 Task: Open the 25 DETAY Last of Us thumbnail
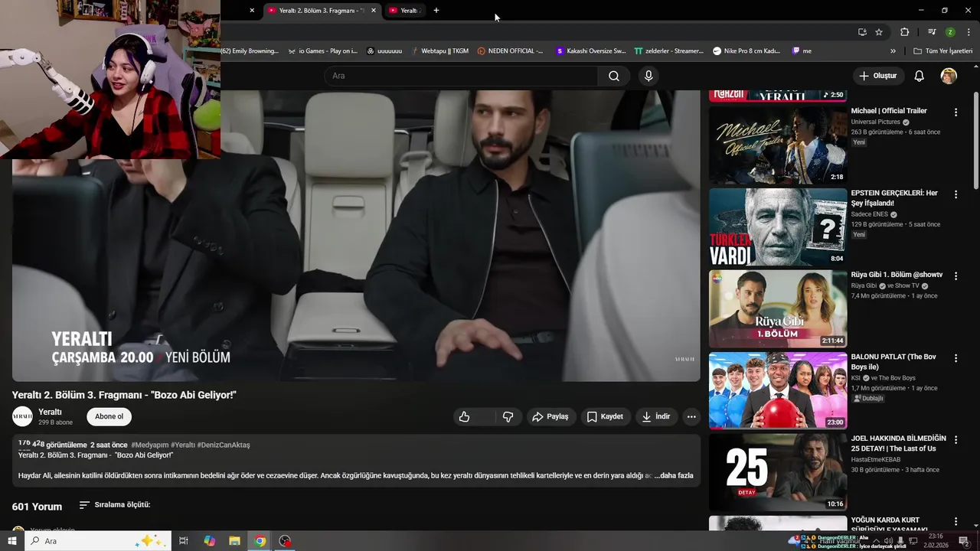pyautogui.click(x=778, y=472)
